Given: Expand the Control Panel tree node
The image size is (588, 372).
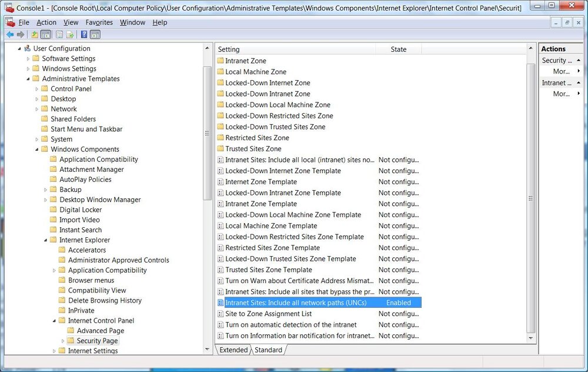Looking at the screenshot, I should 36,89.
